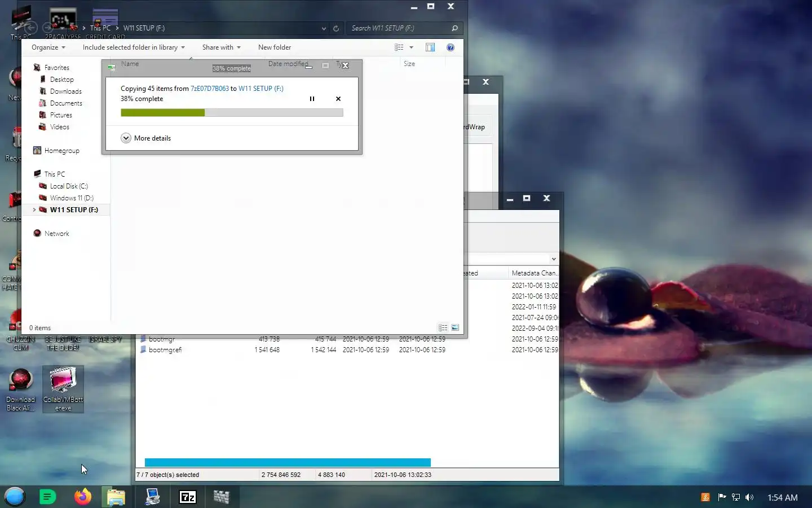
Task: Open the volume speaker tray icon
Action: (749, 497)
